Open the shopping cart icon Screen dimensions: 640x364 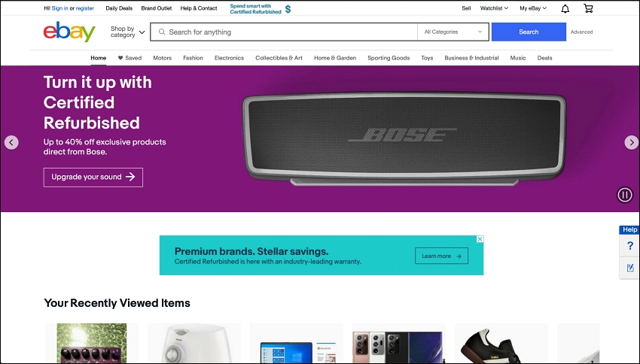[x=588, y=8]
